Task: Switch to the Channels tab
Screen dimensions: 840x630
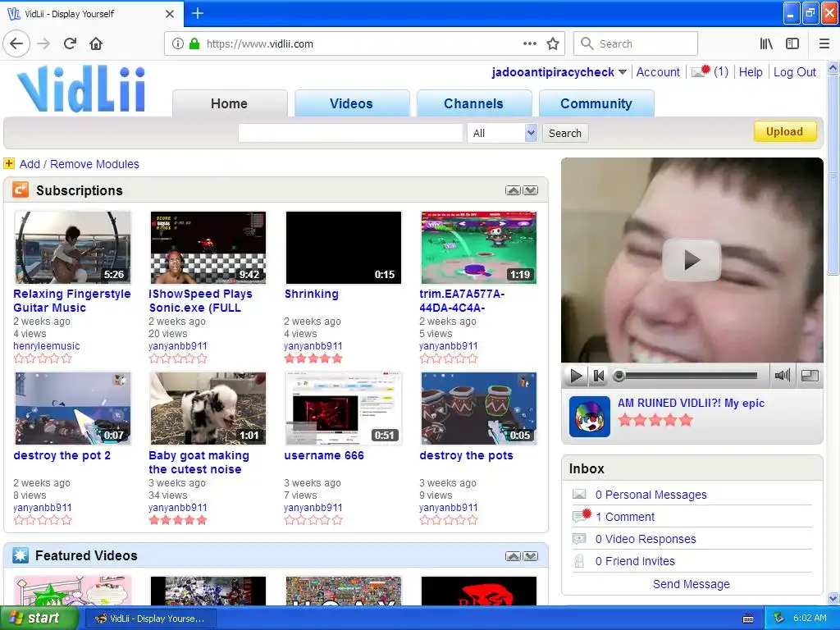Action: pyautogui.click(x=473, y=103)
